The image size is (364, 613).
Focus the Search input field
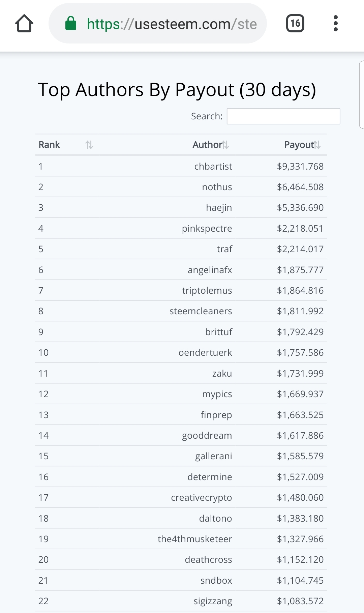point(283,116)
